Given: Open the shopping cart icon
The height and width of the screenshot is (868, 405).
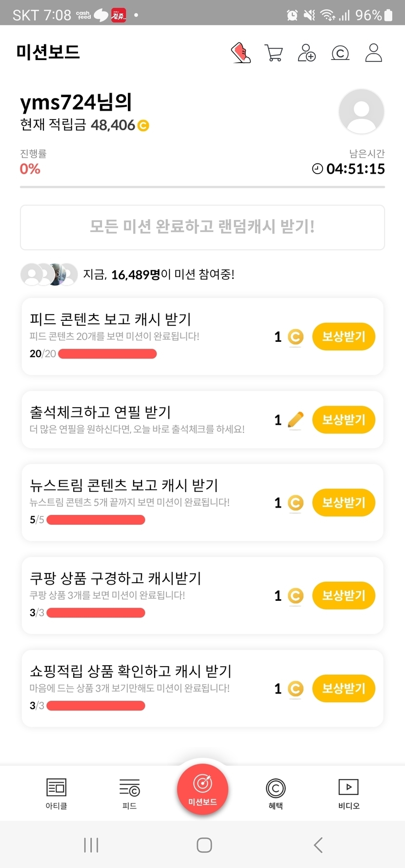Looking at the screenshot, I should [x=274, y=53].
